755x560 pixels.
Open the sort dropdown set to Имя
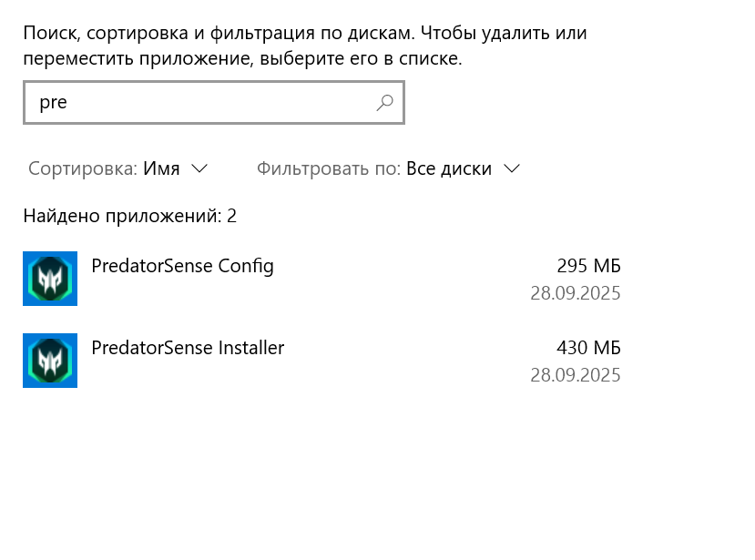pos(118,168)
